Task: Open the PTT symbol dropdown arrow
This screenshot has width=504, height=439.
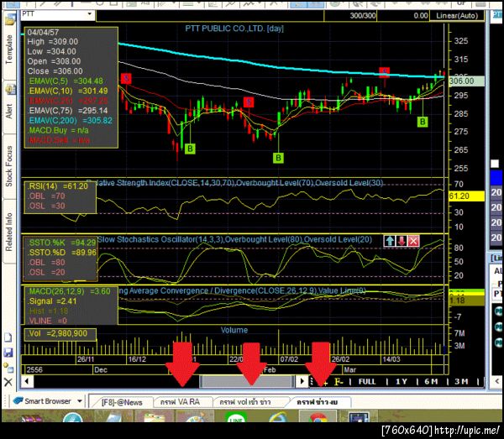Action: click(x=89, y=13)
